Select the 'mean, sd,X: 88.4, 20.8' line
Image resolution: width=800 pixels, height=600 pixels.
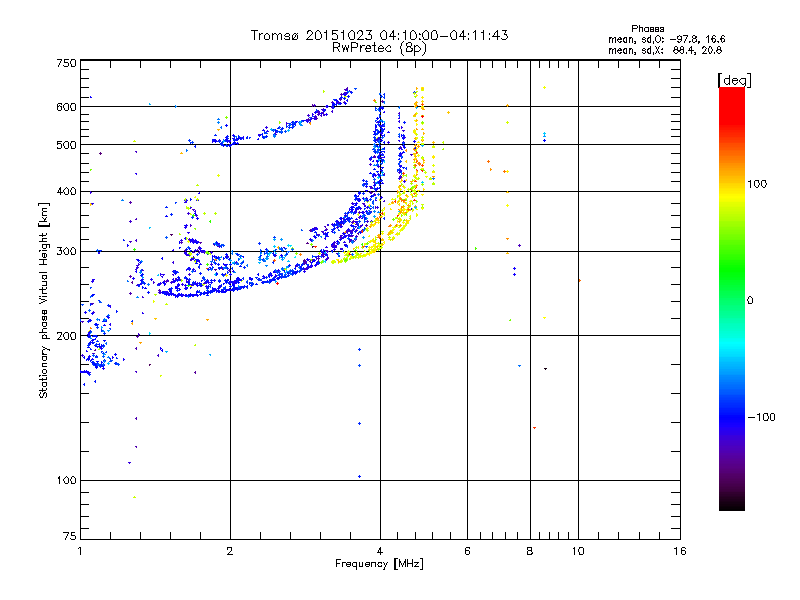click(x=665, y=50)
